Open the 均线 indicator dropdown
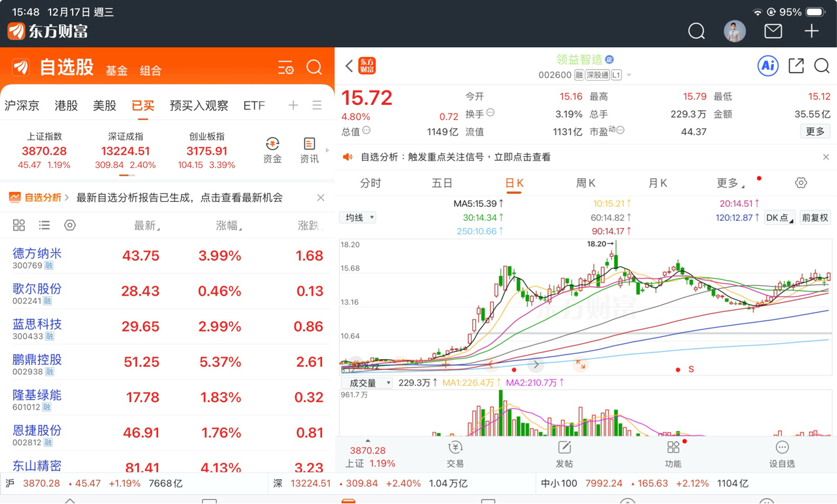837x504 pixels. [x=358, y=218]
